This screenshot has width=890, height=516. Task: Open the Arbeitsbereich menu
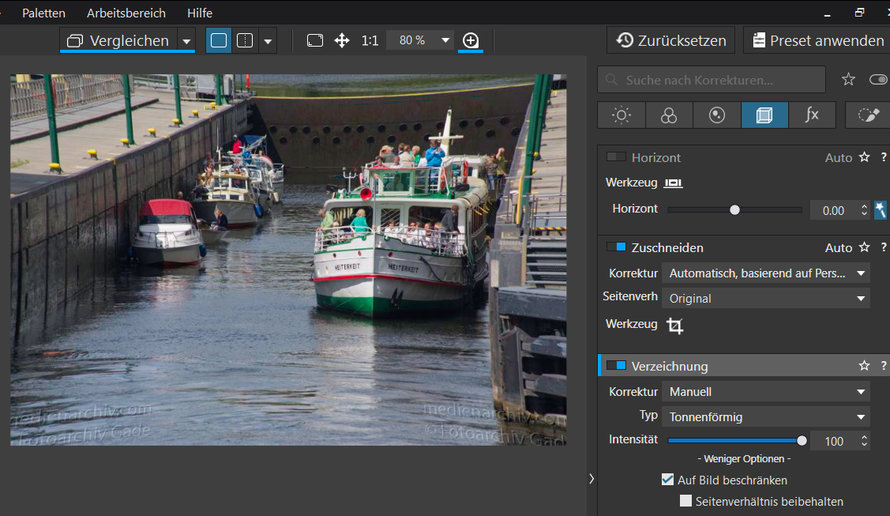126,12
